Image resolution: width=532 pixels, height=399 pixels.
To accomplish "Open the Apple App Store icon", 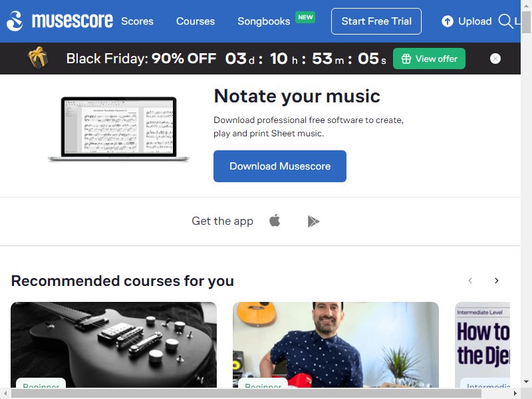I will pos(275,221).
